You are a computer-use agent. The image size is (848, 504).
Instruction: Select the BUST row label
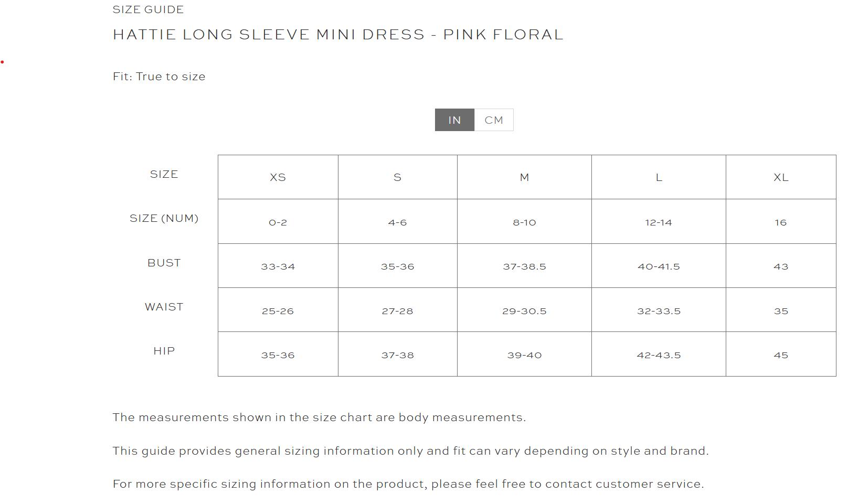tap(164, 263)
